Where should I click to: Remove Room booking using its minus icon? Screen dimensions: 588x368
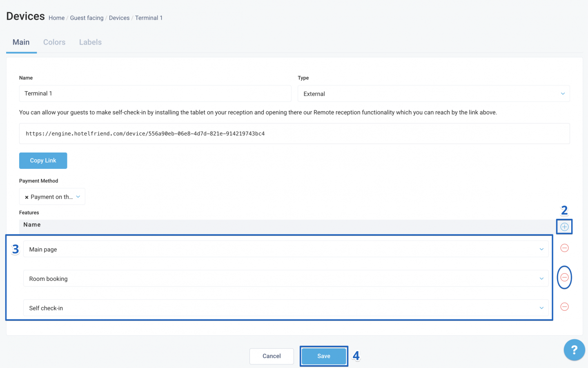pyautogui.click(x=564, y=277)
